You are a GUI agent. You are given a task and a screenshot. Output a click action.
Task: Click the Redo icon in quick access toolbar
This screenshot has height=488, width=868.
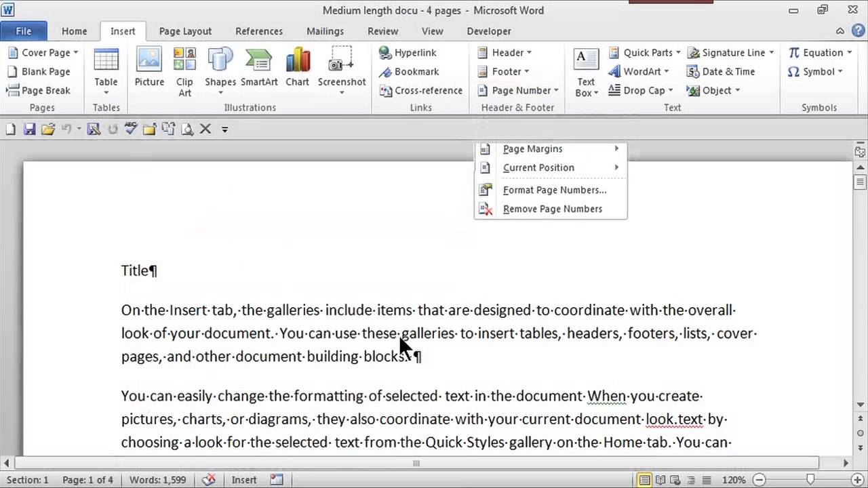113,129
